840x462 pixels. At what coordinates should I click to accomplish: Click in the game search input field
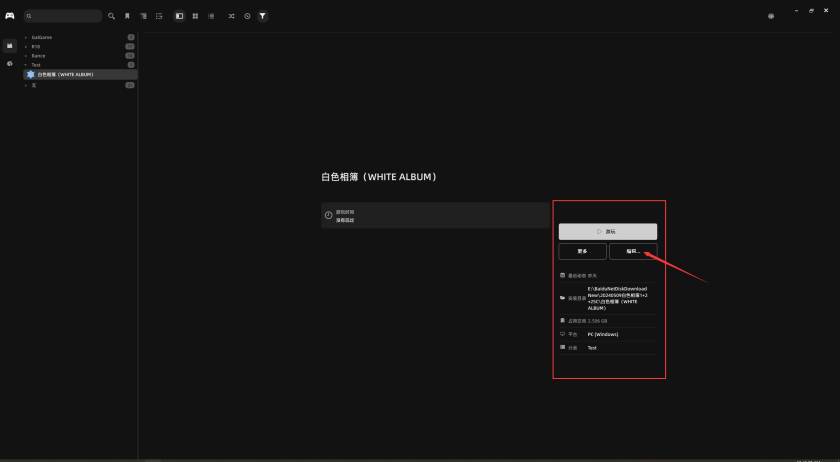click(65, 16)
